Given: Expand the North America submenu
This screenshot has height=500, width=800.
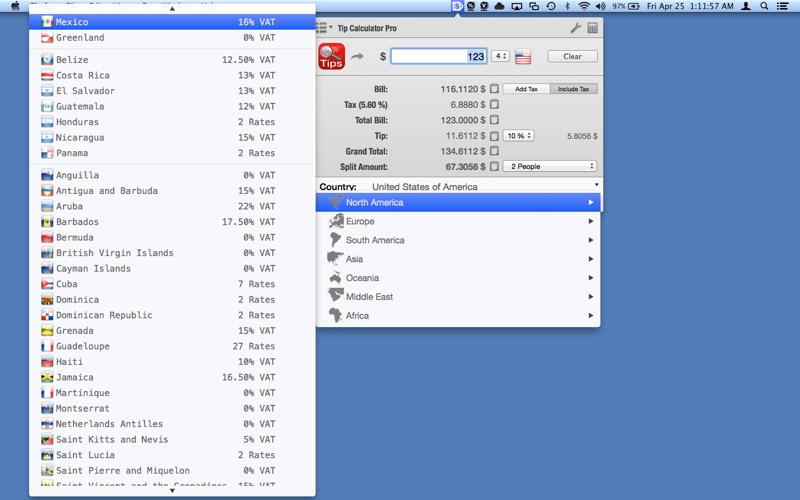Looking at the screenshot, I should pyautogui.click(x=458, y=203).
